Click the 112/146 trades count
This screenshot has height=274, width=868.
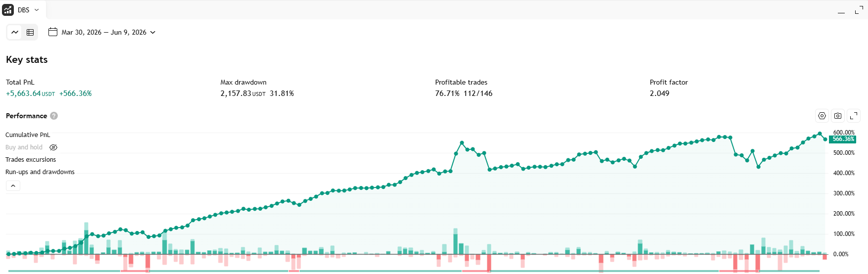pyautogui.click(x=478, y=93)
